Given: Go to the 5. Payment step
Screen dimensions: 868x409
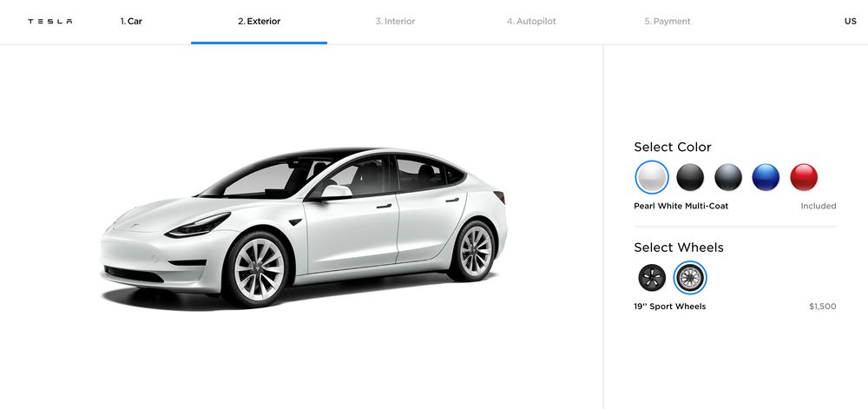Looking at the screenshot, I should [x=667, y=22].
